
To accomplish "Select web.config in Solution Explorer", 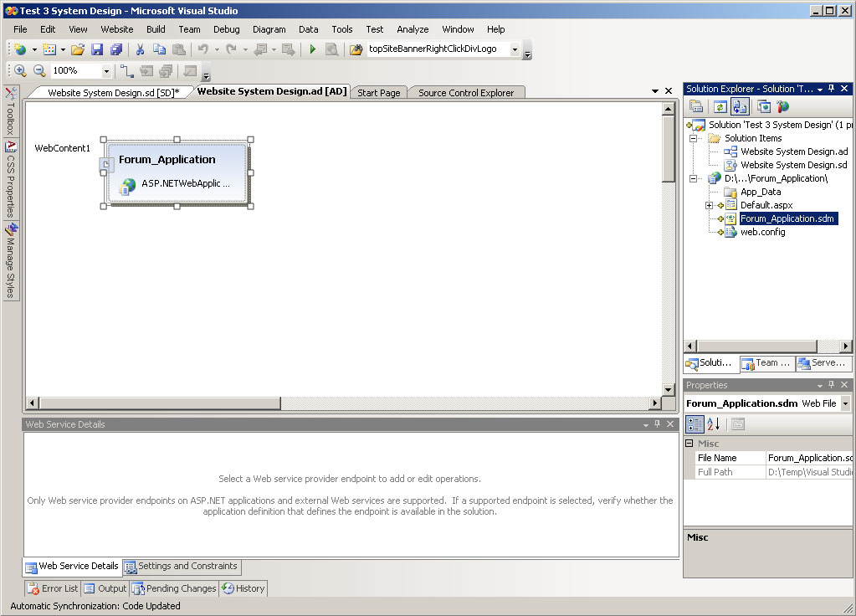I will click(x=762, y=232).
